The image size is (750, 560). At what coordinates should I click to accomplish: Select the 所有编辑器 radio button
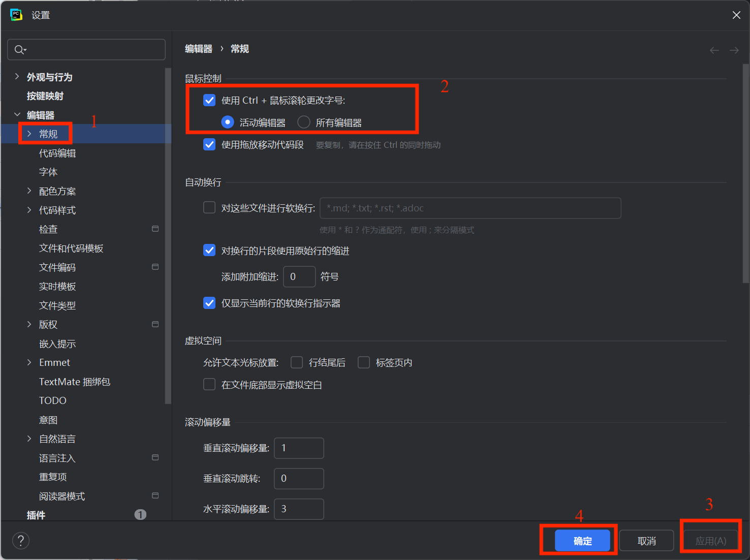pyautogui.click(x=304, y=122)
